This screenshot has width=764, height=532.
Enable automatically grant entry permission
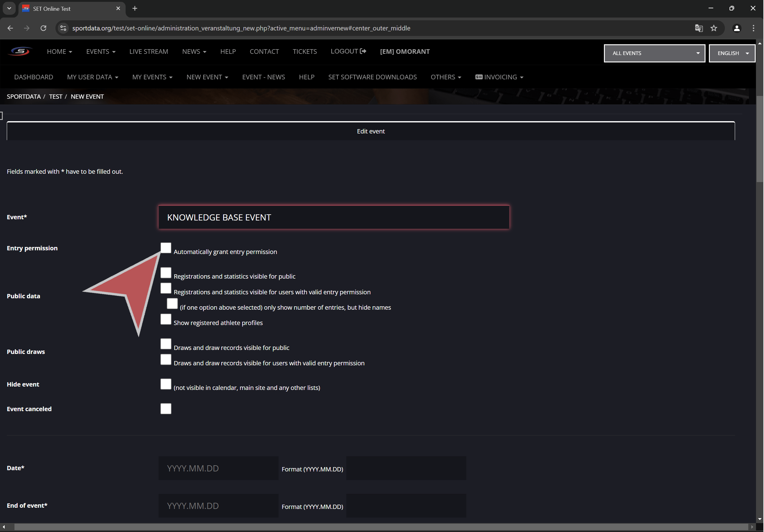[166, 248]
